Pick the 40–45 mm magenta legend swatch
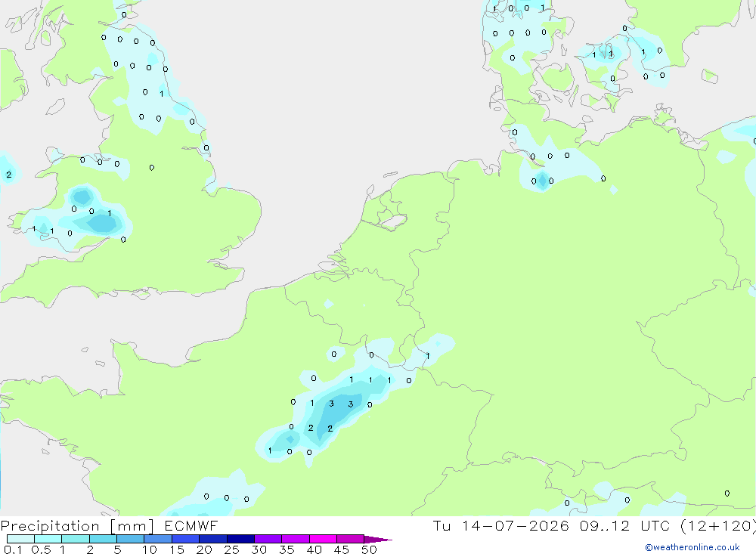The image size is (756, 554). click(323, 539)
